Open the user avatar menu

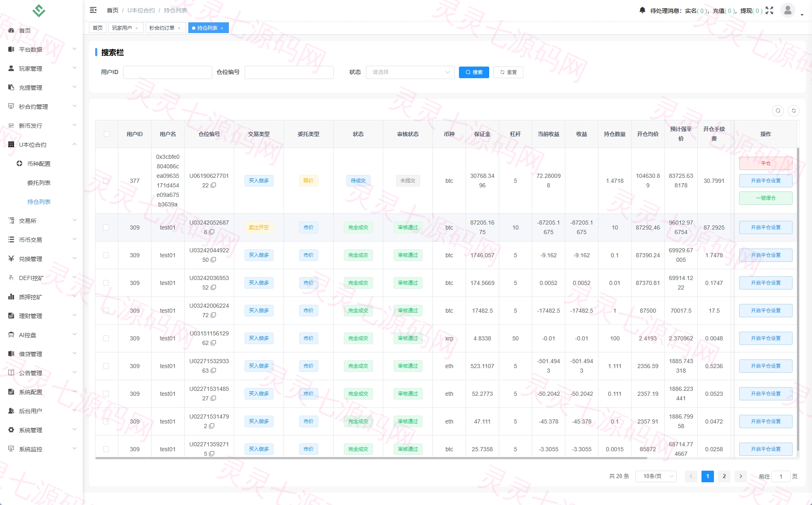(788, 10)
